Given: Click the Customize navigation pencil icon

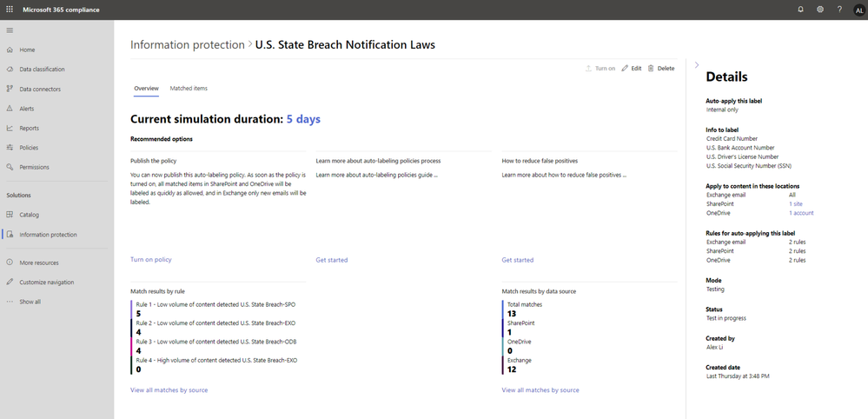Looking at the screenshot, I should (10, 282).
